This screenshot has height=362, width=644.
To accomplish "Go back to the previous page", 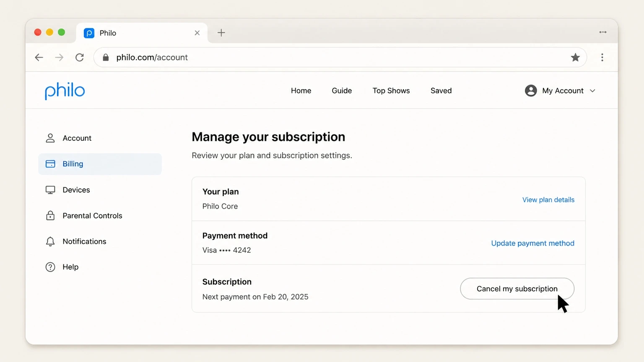I will pyautogui.click(x=39, y=57).
